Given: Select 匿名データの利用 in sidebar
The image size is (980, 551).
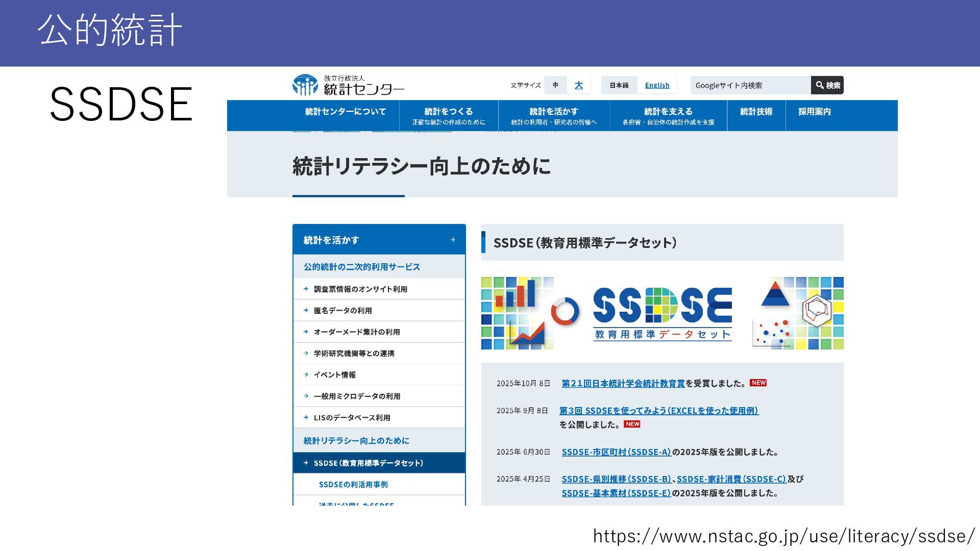Looking at the screenshot, I should click(342, 310).
